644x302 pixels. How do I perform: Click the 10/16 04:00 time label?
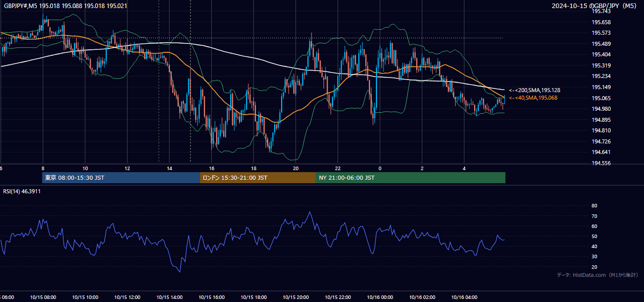465,297
